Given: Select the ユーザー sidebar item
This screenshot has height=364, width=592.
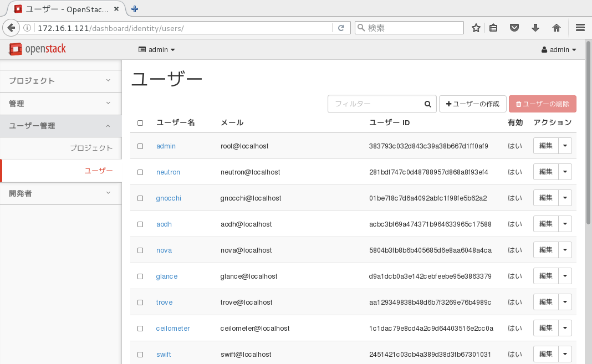Looking at the screenshot, I should (98, 171).
